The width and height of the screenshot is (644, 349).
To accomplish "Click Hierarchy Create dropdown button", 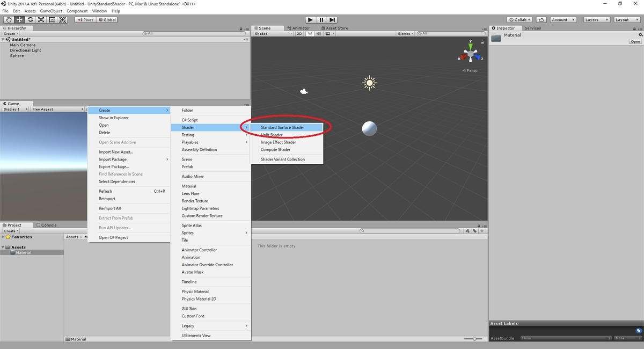I will coord(11,33).
